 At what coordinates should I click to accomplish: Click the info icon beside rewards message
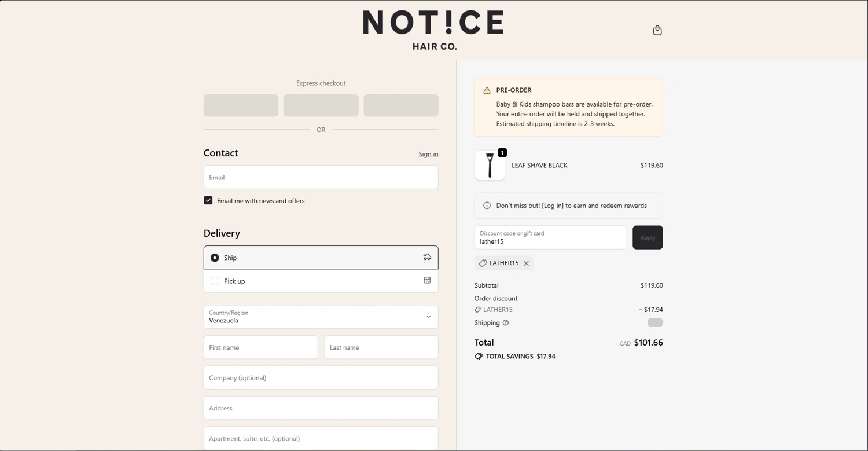click(x=487, y=206)
